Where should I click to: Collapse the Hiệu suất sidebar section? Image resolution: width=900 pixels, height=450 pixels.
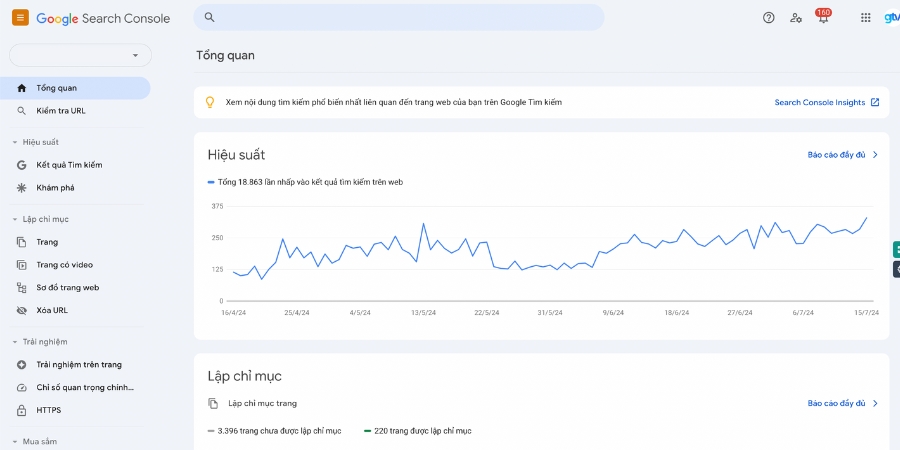tap(15, 142)
